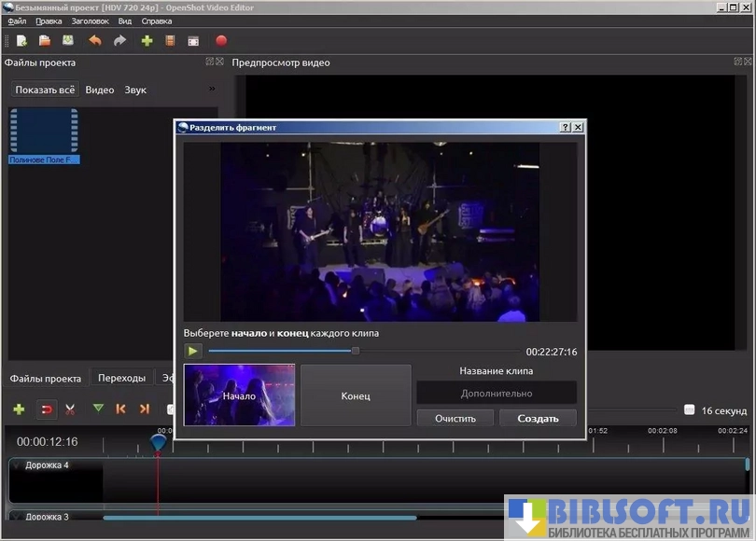
Task: Click the Open Project folder icon
Action: [x=44, y=41]
